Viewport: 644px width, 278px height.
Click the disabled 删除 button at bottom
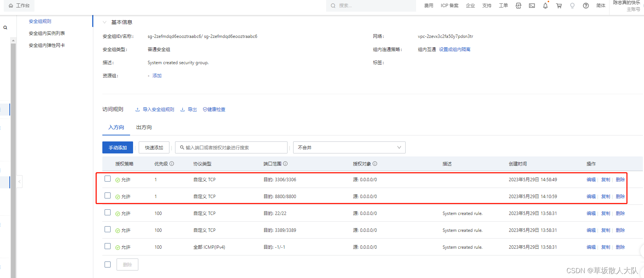tap(127, 264)
